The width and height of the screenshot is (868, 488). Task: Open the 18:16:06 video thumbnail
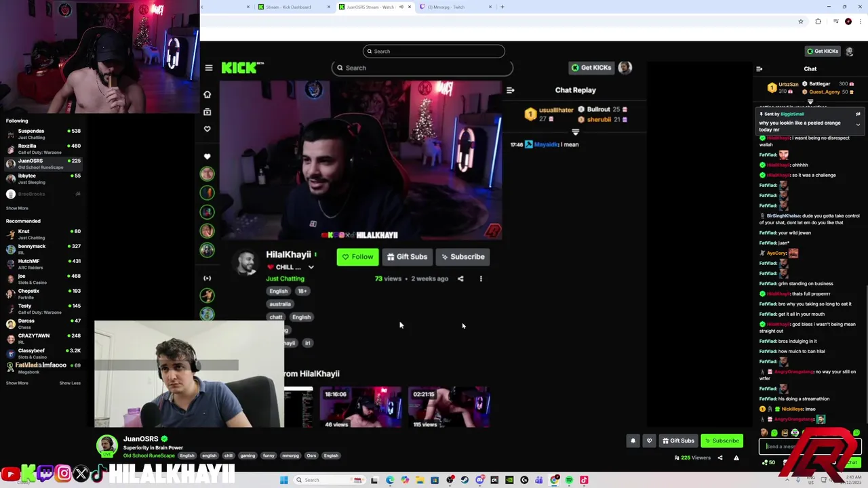pyautogui.click(x=360, y=407)
